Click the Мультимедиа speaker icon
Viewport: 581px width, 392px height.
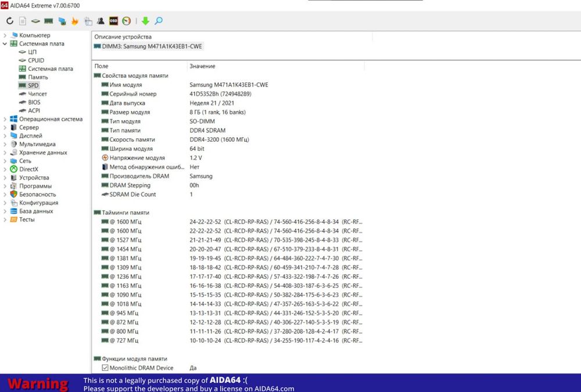coord(14,144)
